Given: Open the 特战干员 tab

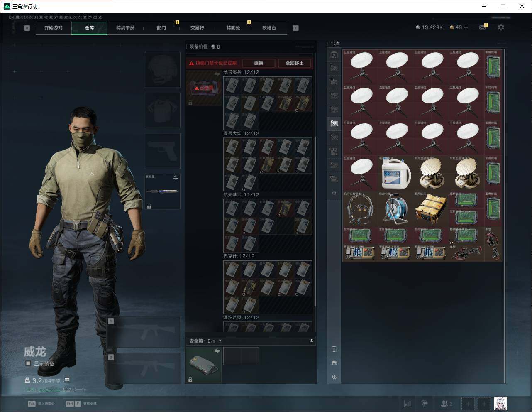Looking at the screenshot, I should click(x=125, y=28).
